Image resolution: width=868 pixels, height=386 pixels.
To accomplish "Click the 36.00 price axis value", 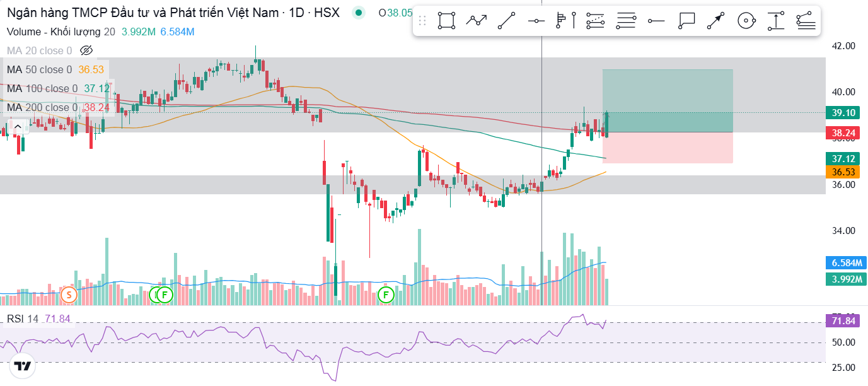I will (x=843, y=185).
